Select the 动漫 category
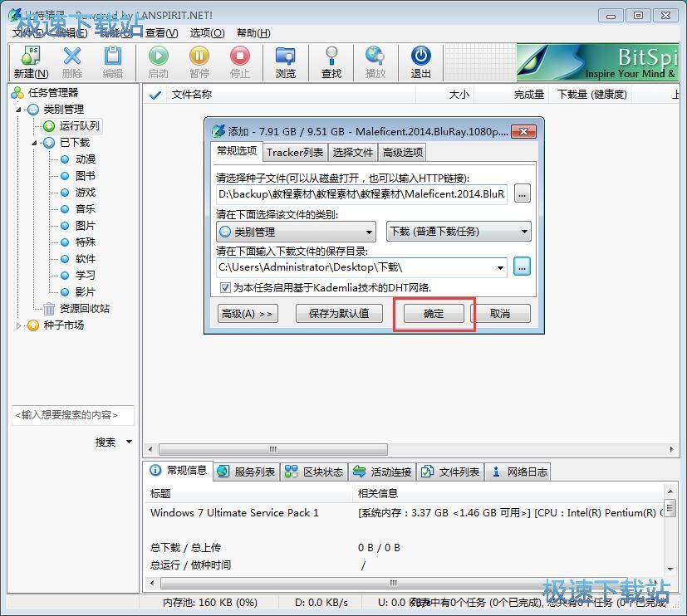Image resolution: width=687 pixels, height=616 pixels. [86, 159]
